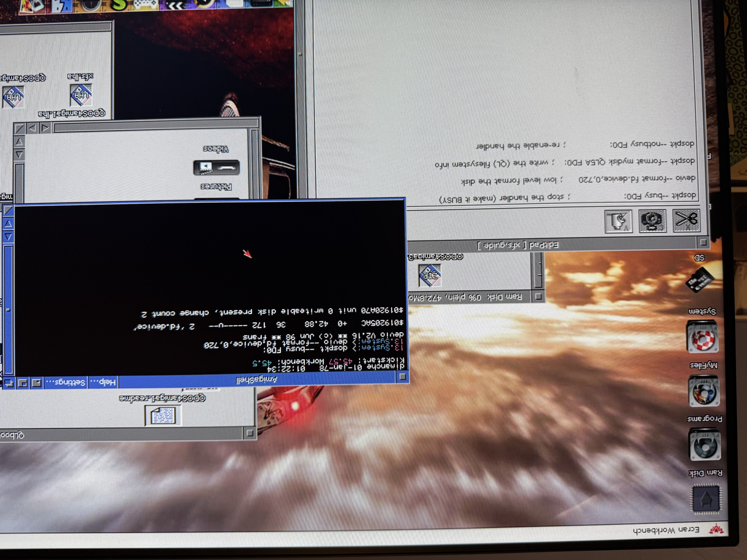The width and height of the screenshot is (747, 560).
Task: Click horizontal scroll arrow adjoining Videos window scrollbar
Action: [45, 128]
